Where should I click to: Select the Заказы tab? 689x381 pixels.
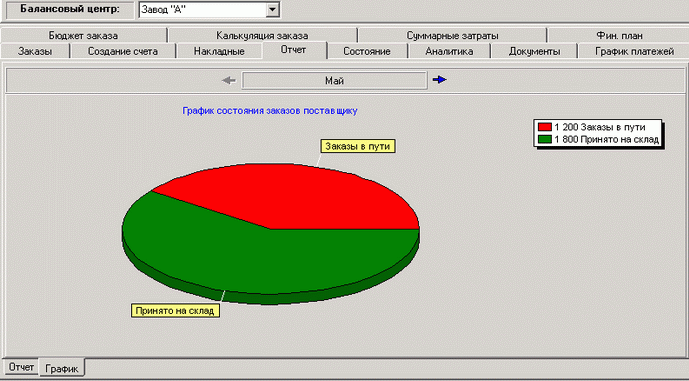pyautogui.click(x=35, y=51)
